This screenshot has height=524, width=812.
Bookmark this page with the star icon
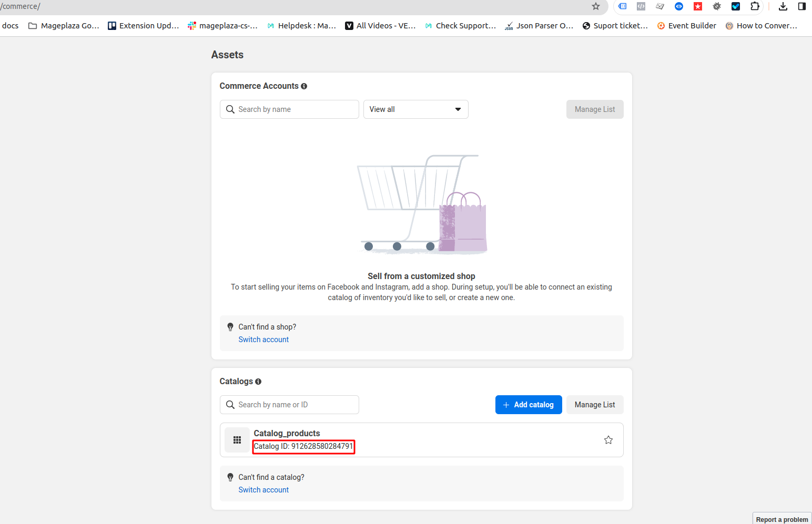click(x=596, y=6)
